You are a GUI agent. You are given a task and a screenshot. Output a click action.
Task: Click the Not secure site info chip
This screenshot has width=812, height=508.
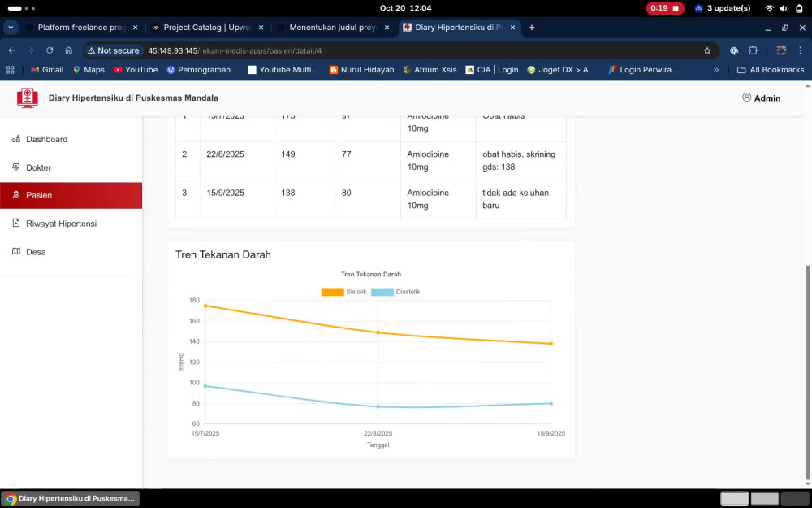click(x=114, y=50)
